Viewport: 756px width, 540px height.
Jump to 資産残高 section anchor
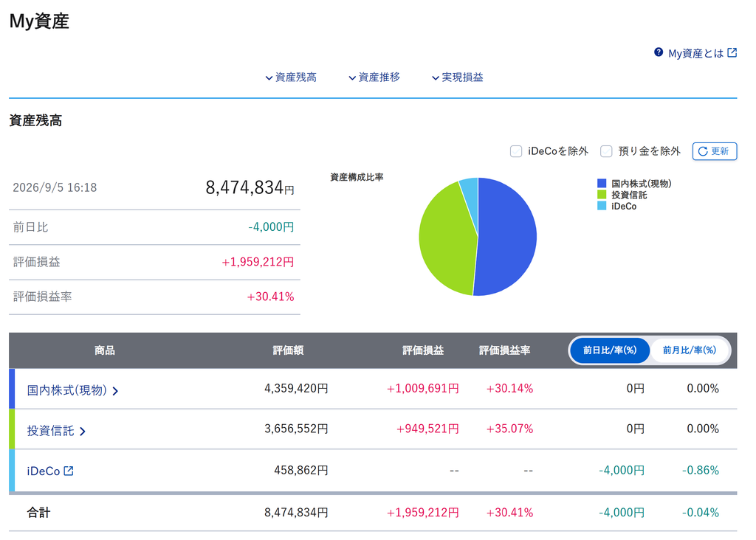(x=291, y=77)
